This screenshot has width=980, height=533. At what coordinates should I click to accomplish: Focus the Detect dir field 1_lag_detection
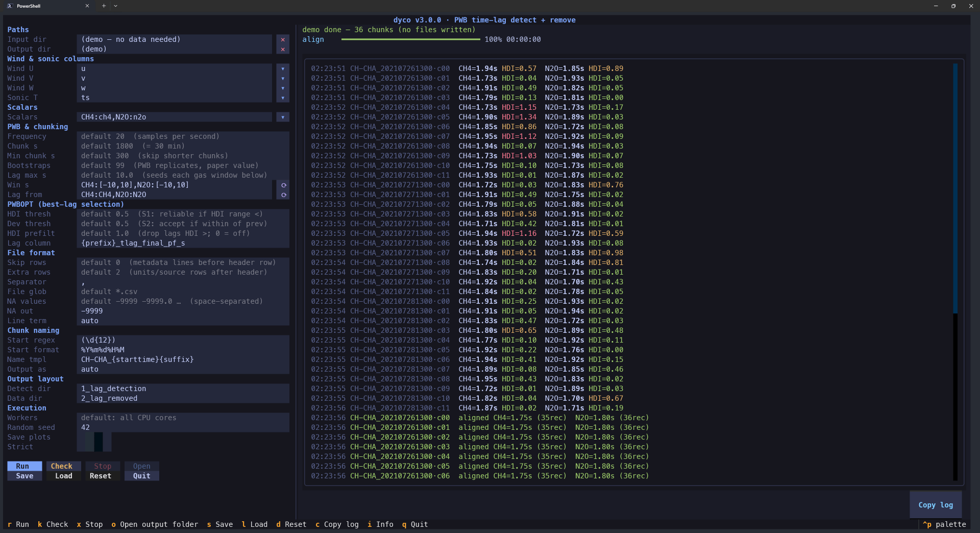tap(183, 389)
